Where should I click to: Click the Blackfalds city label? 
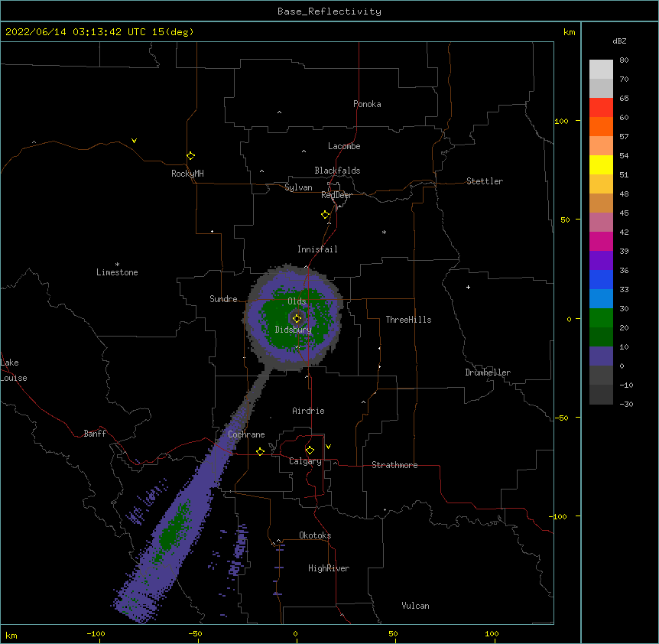point(337,171)
